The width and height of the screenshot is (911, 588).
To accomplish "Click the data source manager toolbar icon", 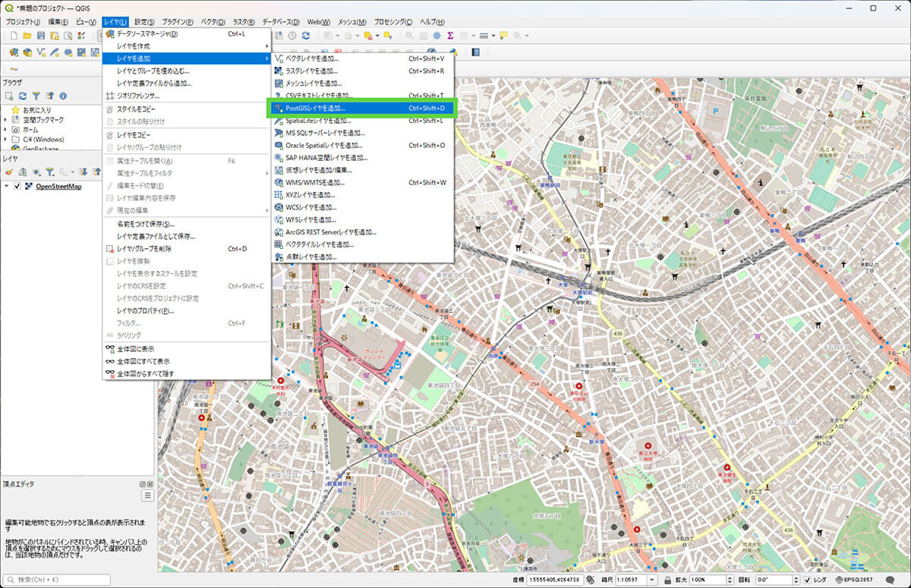I will tap(13, 52).
